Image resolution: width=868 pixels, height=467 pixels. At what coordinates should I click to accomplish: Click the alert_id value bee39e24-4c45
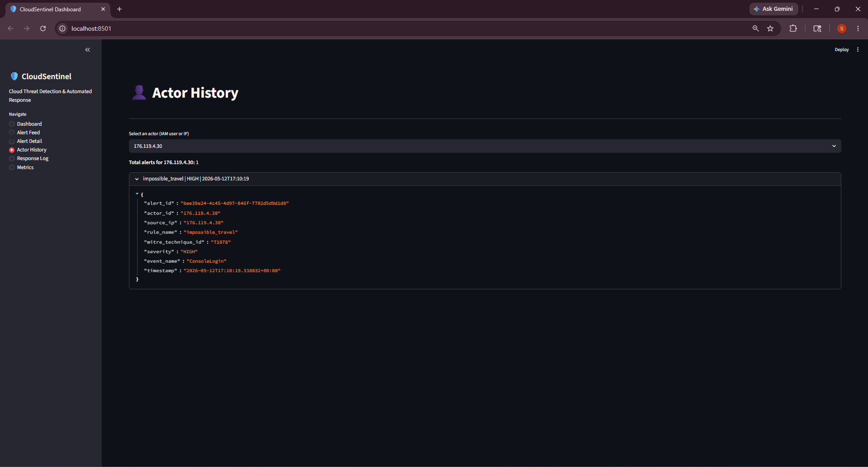click(235, 203)
